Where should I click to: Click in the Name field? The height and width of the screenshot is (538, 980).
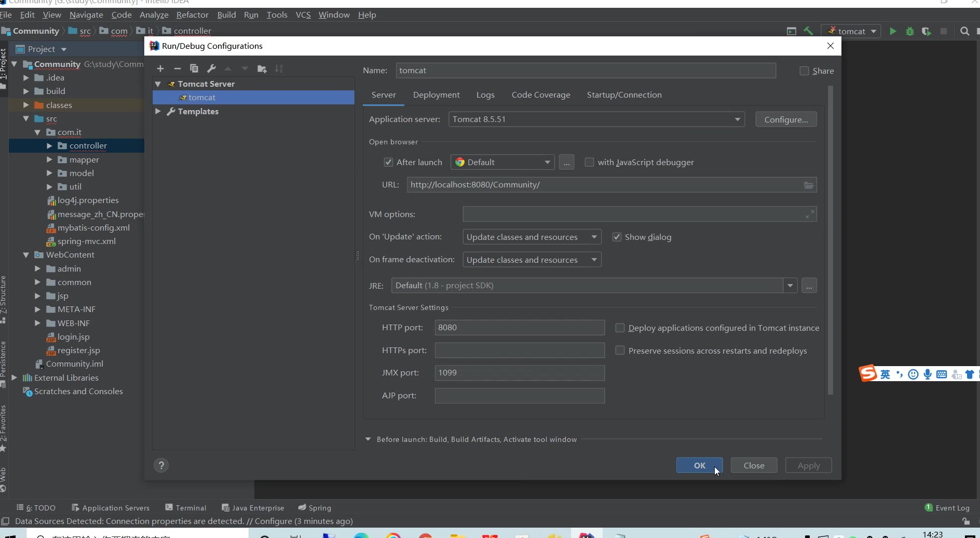(586, 71)
